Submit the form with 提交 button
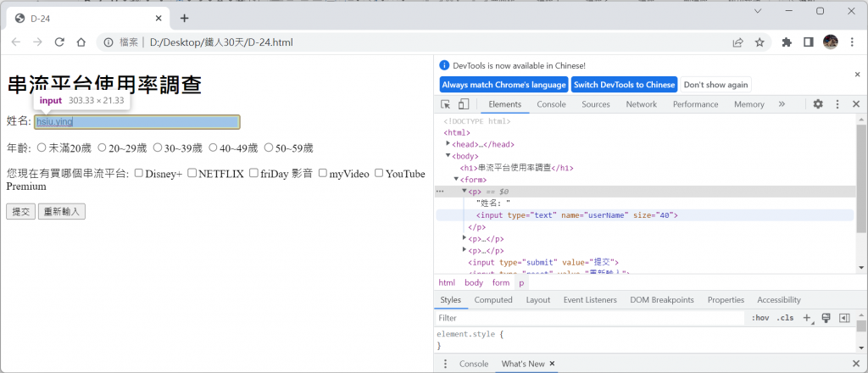Screen dimensions: 868x373 click(x=21, y=211)
